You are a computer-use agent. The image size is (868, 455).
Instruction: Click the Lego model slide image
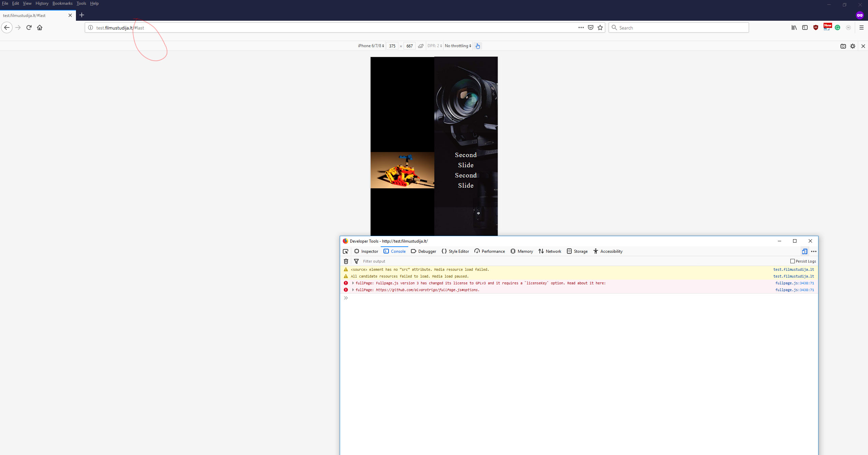402,170
